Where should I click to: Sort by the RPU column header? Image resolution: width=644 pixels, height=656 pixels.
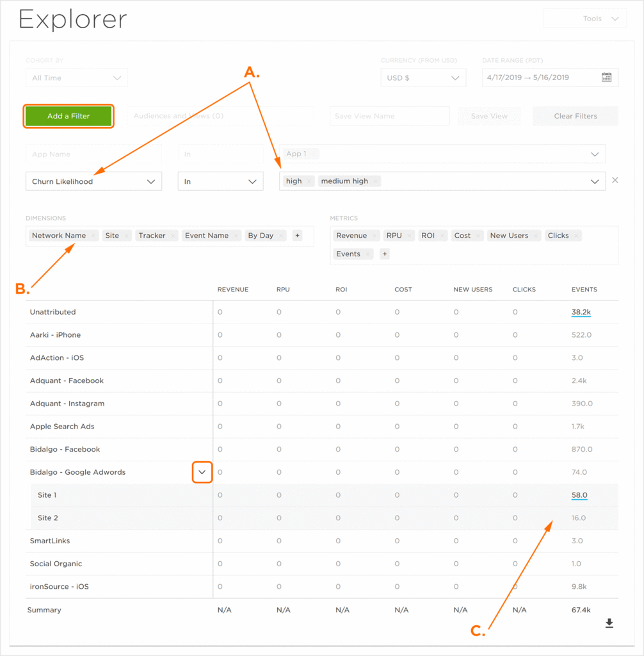click(x=283, y=290)
